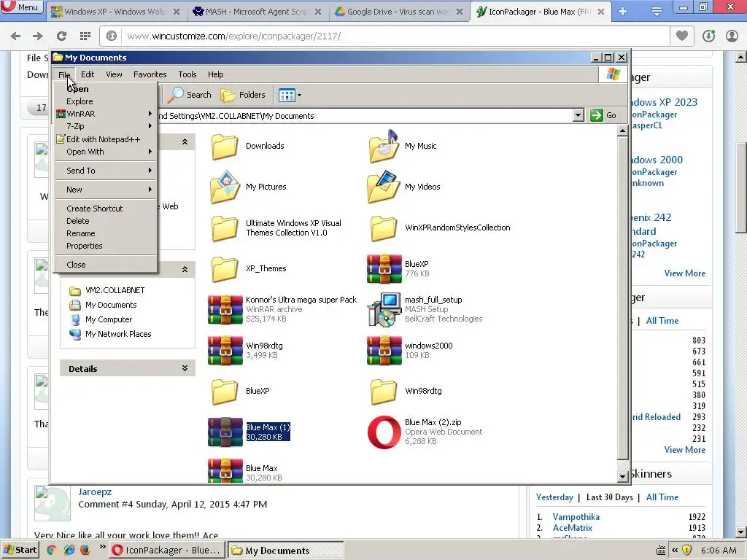Open the View menu
This screenshot has width=747, height=560.
[x=114, y=74]
